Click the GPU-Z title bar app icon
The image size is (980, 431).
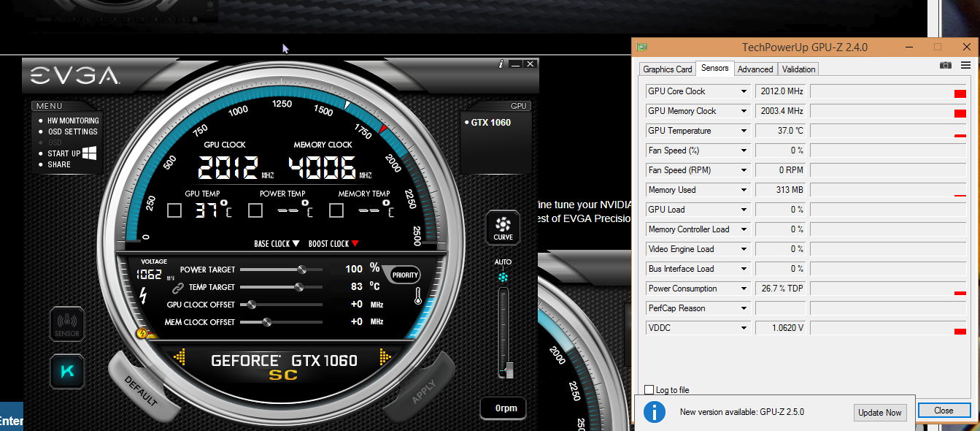click(x=643, y=47)
